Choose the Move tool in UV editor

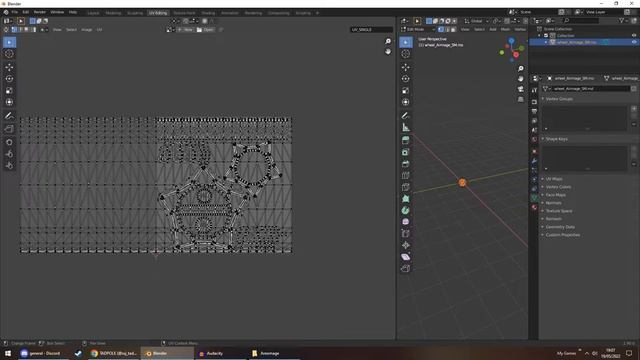pos(9,67)
